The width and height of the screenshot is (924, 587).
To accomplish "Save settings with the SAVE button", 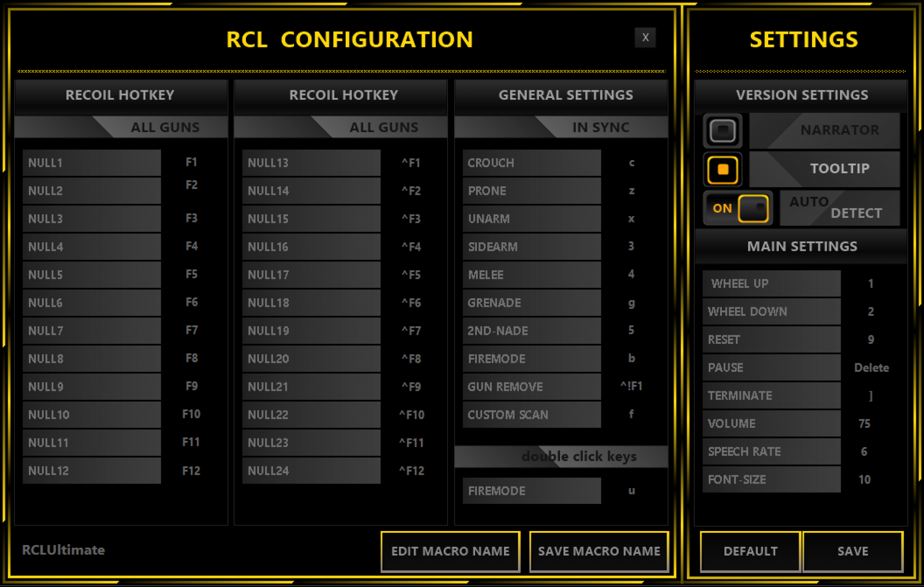I will coord(852,551).
